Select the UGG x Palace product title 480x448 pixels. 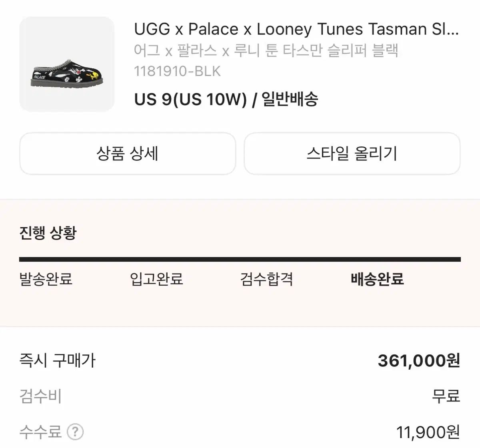[x=296, y=29]
